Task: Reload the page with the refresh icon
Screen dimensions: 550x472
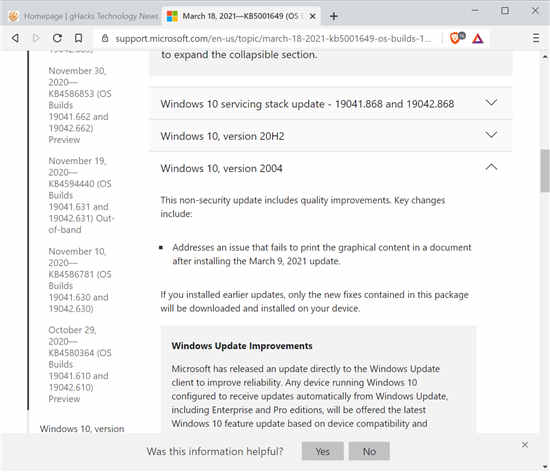Action: pyautogui.click(x=58, y=38)
